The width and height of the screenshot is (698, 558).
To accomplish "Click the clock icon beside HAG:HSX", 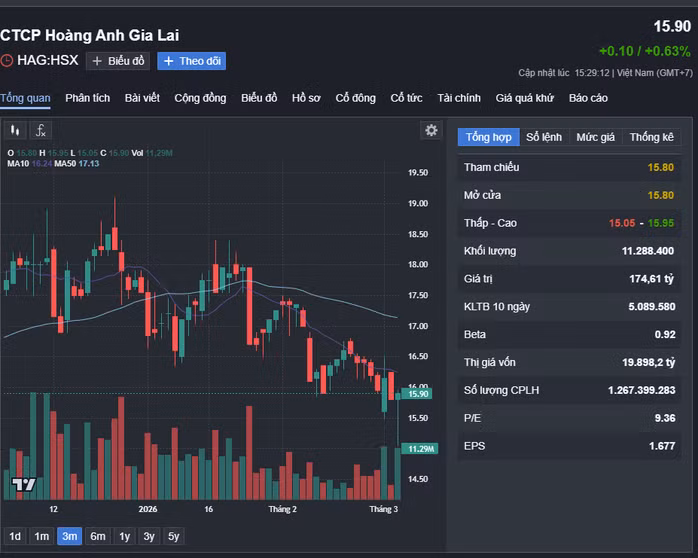I will coord(7,60).
